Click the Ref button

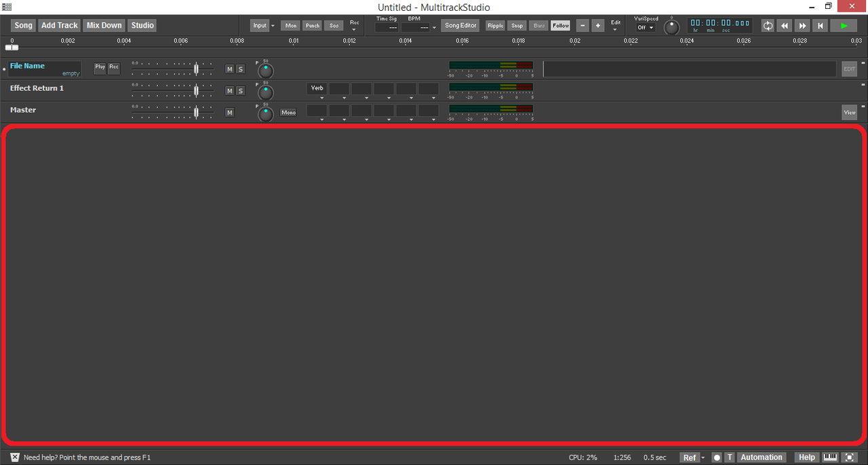point(689,458)
